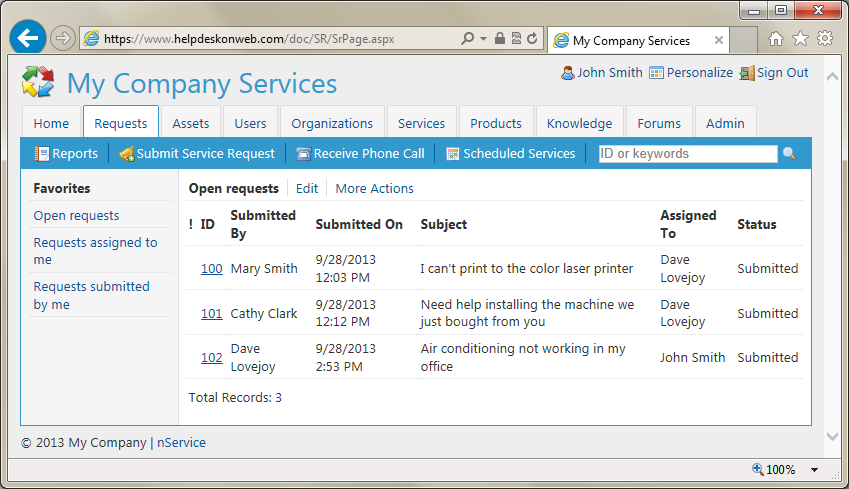Open the new blank browser tab
Viewport: 849px width, 489px height.
(743, 41)
